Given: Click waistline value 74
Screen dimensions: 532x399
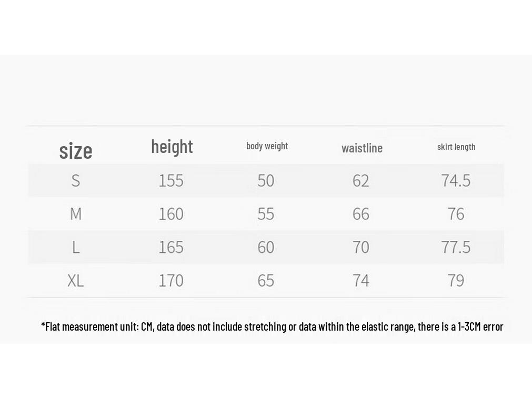Looking at the screenshot, I should click(360, 280).
